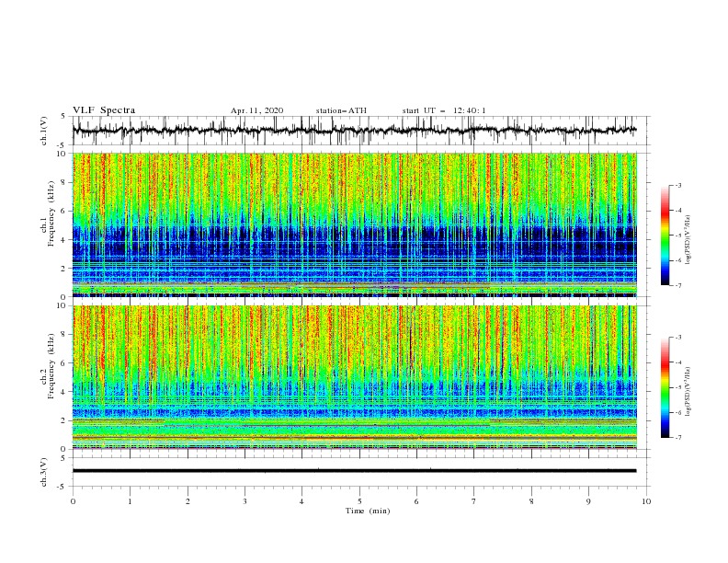Select the date text "Apr. 11, 2020"
Viewport: 728px width, 563px height.
coord(256,110)
